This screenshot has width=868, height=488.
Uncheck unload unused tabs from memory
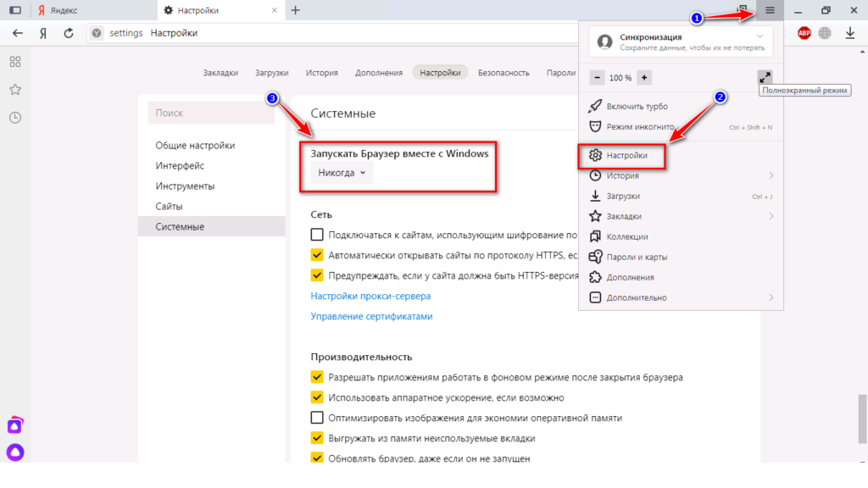point(317,438)
